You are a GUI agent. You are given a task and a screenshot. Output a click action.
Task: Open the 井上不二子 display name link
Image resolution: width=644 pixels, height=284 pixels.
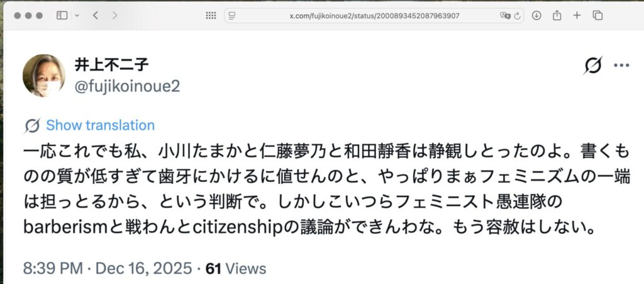(111, 64)
